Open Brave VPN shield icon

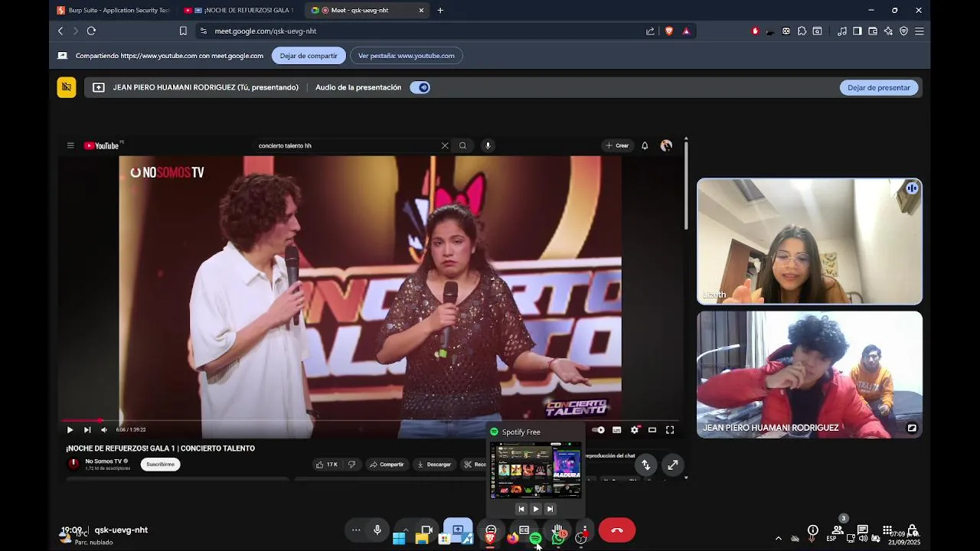click(903, 31)
